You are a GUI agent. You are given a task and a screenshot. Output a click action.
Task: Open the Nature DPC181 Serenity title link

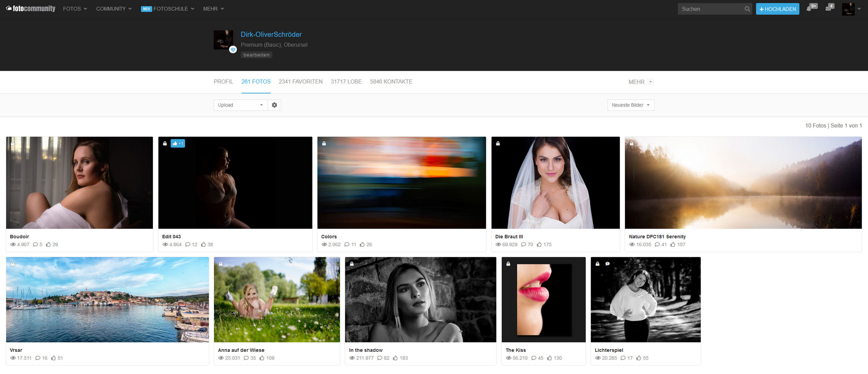click(657, 237)
